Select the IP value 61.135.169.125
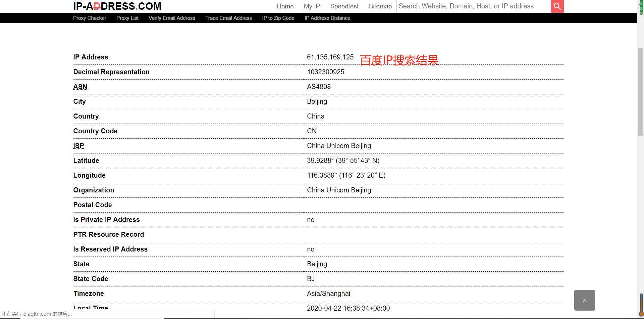The height and width of the screenshot is (319, 644). click(330, 57)
